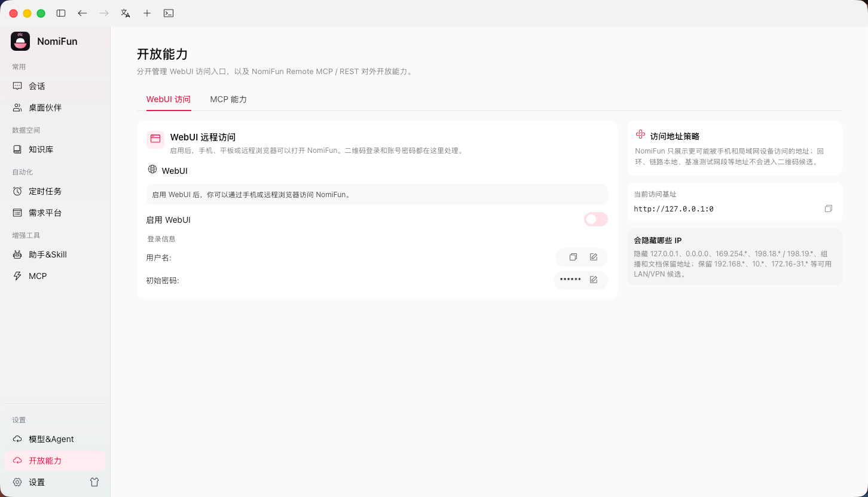
Task: Maximize the window with the green button
Action: (x=41, y=13)
